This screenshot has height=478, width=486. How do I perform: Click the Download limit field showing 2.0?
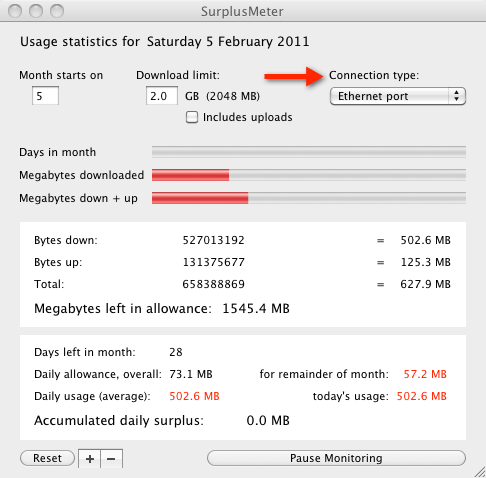click(x=162, y=96)
